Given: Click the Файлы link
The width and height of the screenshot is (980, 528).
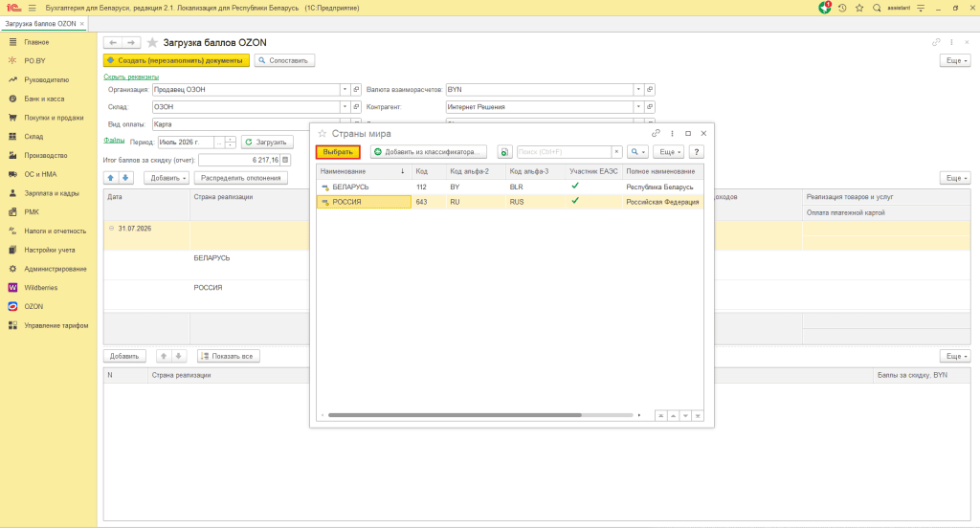Looking at the screenshot, I should pos(114,141).
